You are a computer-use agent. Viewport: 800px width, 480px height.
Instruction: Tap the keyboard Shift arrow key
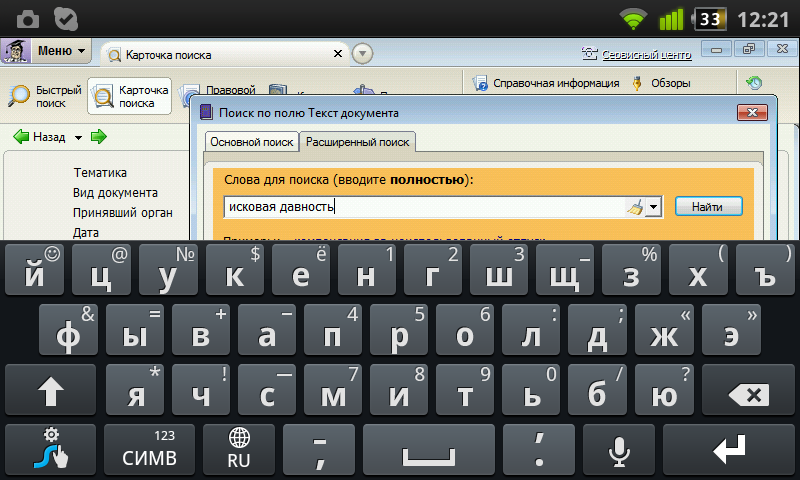51,390
